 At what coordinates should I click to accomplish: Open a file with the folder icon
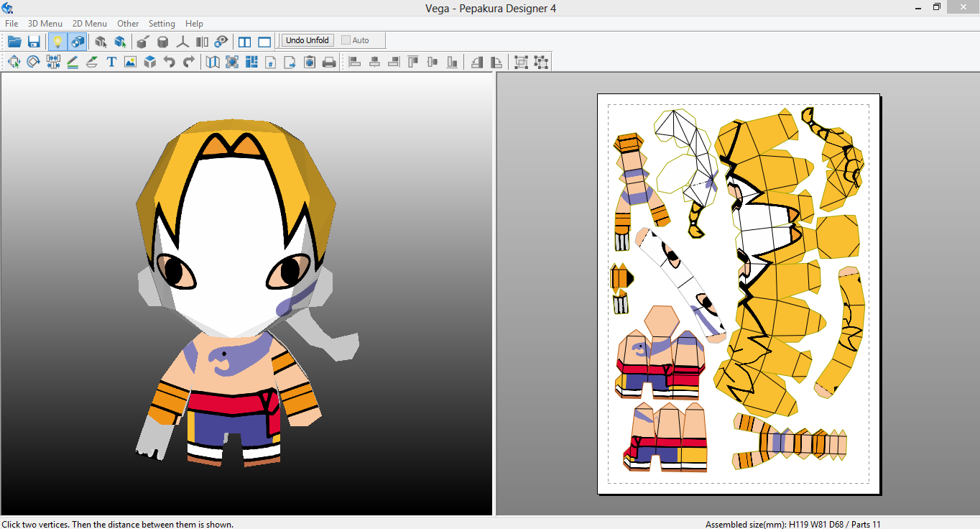(14, 41)
